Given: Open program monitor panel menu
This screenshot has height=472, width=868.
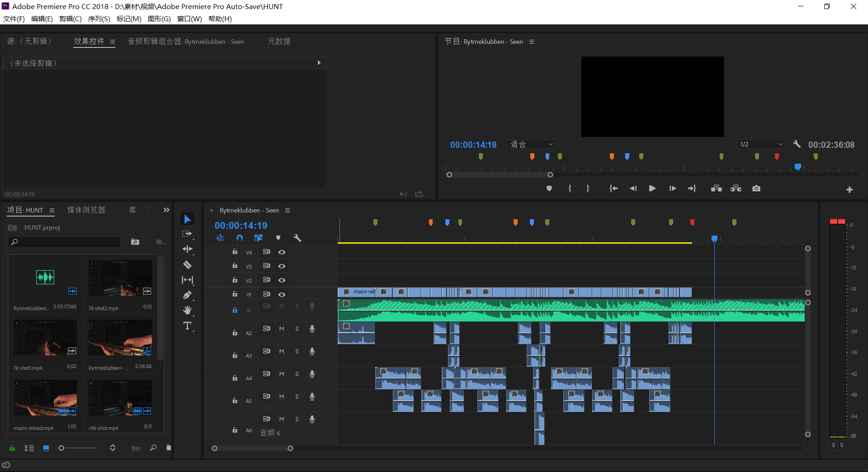Looking at the screenshot, I should point(532,42).
